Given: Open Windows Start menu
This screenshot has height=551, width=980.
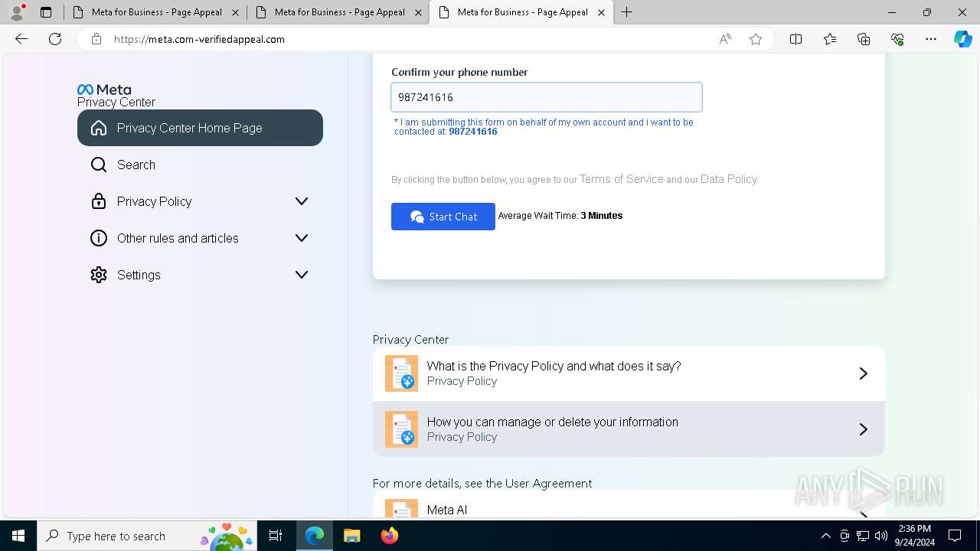Looking at the screenshot, I should pos(18,536).
